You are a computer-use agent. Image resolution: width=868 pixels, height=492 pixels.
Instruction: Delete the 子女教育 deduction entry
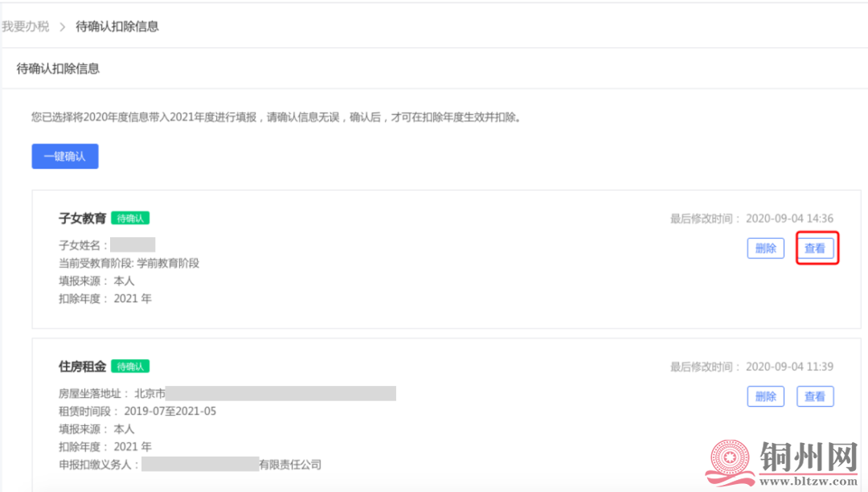(x=766, y=248)
